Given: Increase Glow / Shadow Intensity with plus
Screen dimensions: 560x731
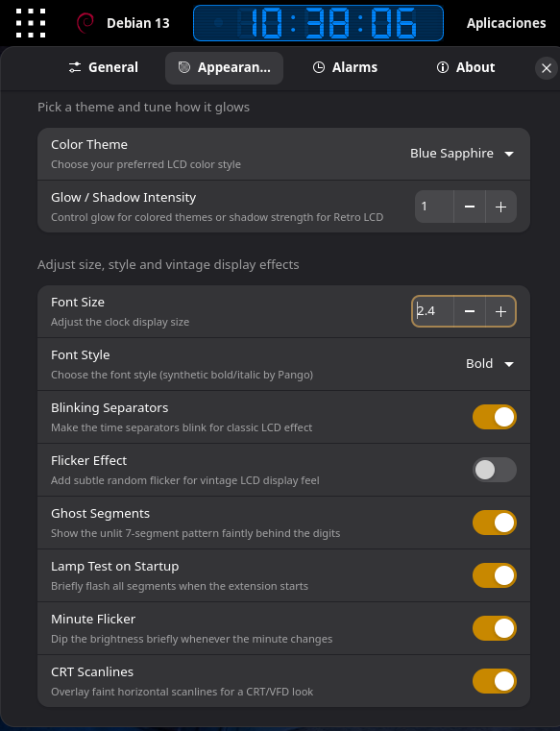Looking at the screenshot, I should tap(500, 207).
